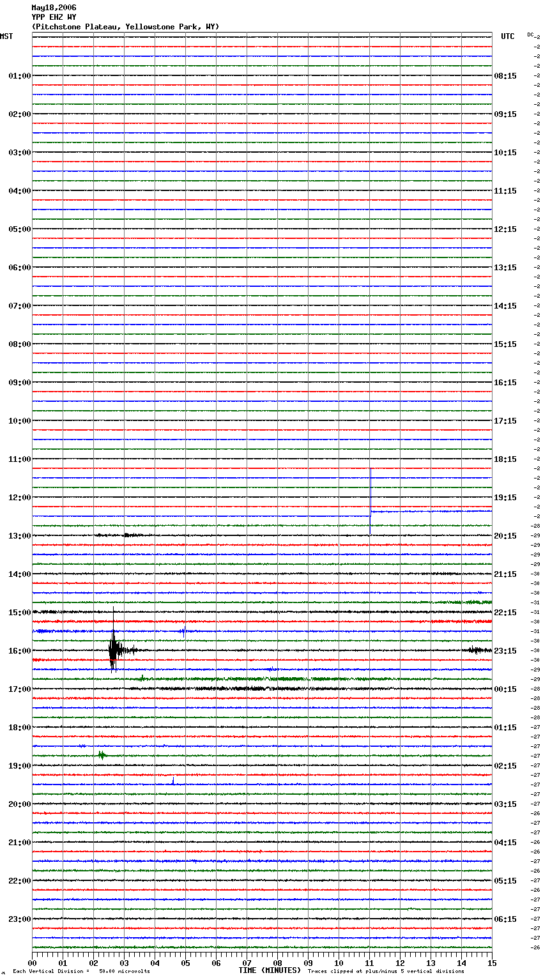The image size is (543, 980).
Task: Click the 01:15 UTC time label
Action: coord(505,728)
